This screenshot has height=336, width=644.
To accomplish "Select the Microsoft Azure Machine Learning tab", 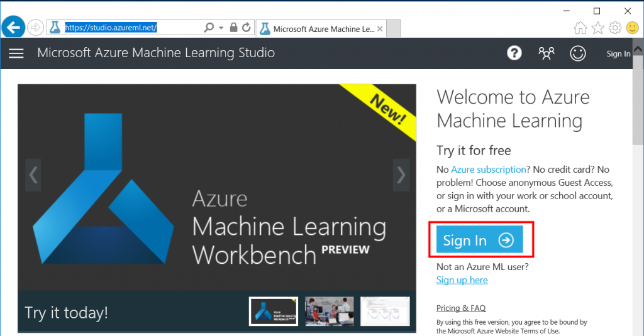I will tap(321, 29).
